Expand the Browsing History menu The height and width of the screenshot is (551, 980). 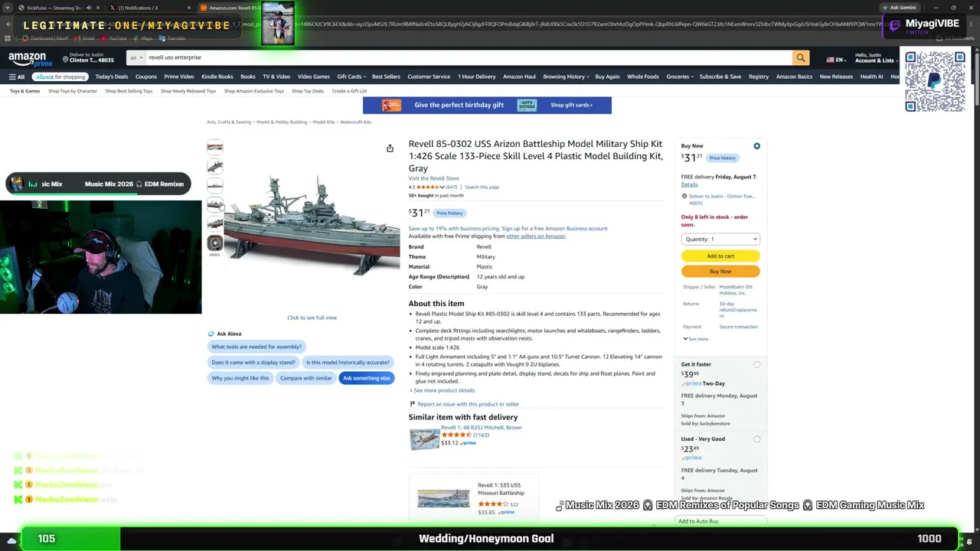pyautogui.click(x=566, y=77)
